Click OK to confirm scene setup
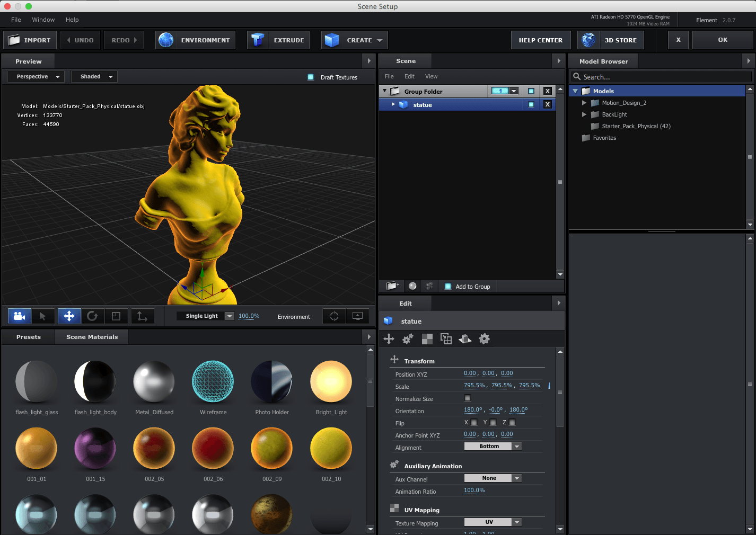 [x=723, y=40]
